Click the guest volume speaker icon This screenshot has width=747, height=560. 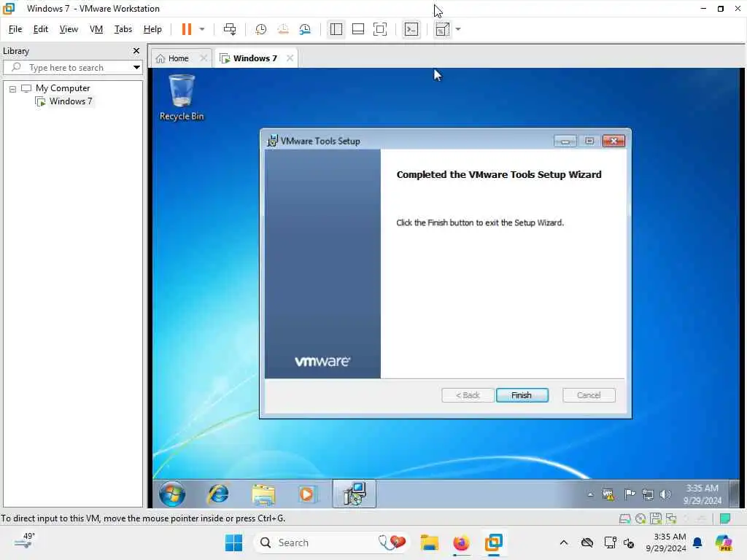[665, 494]
